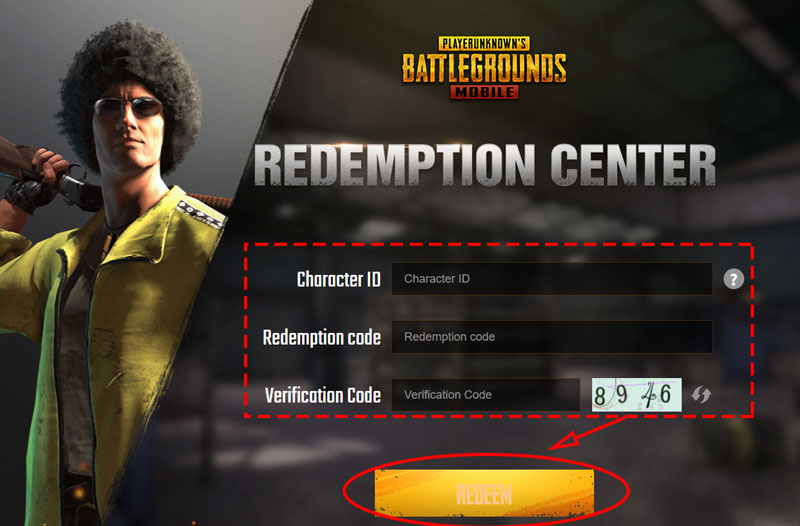The height and width of the screenshot is (526, 800).
Task: Click the REDEMPTION CENTER heading
Action: 485,165
